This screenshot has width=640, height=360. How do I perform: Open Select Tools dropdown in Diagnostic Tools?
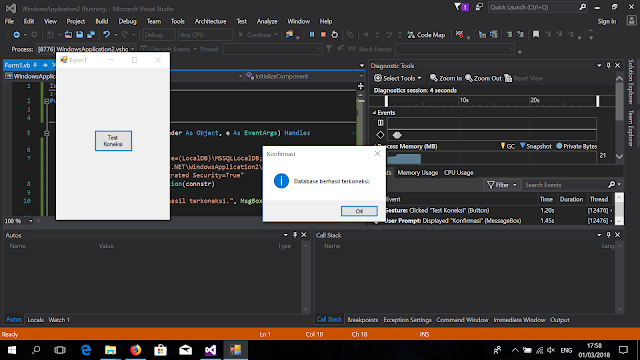398,78
